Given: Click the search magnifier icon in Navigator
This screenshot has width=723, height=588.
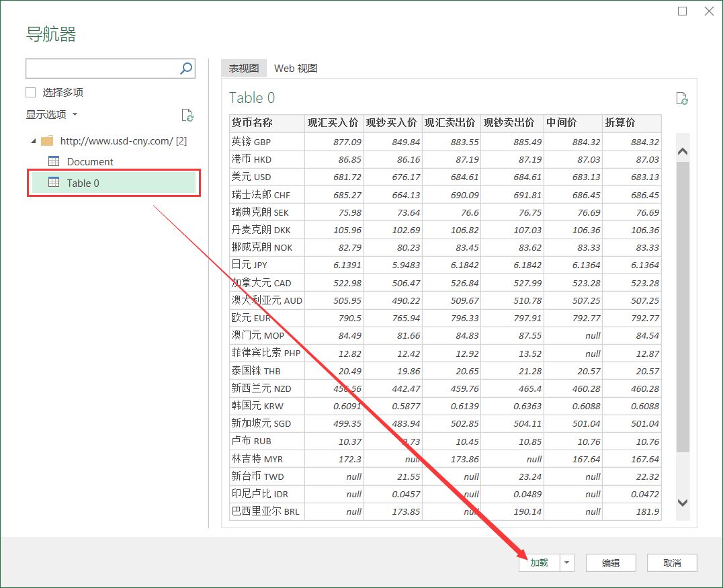Looking at the screenshot, I should tap(186, 68).
